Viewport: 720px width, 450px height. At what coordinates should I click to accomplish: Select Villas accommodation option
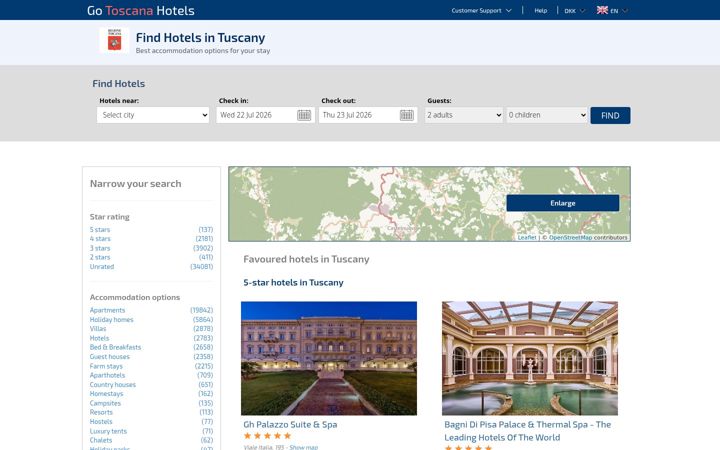click(98, 329)
